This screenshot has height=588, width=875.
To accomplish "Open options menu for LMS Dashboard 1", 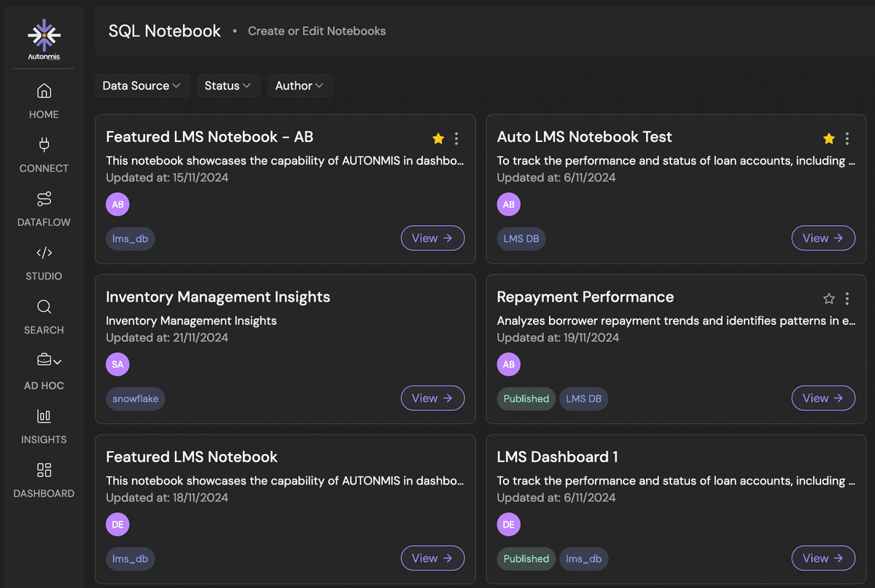I will click(847, 458).
